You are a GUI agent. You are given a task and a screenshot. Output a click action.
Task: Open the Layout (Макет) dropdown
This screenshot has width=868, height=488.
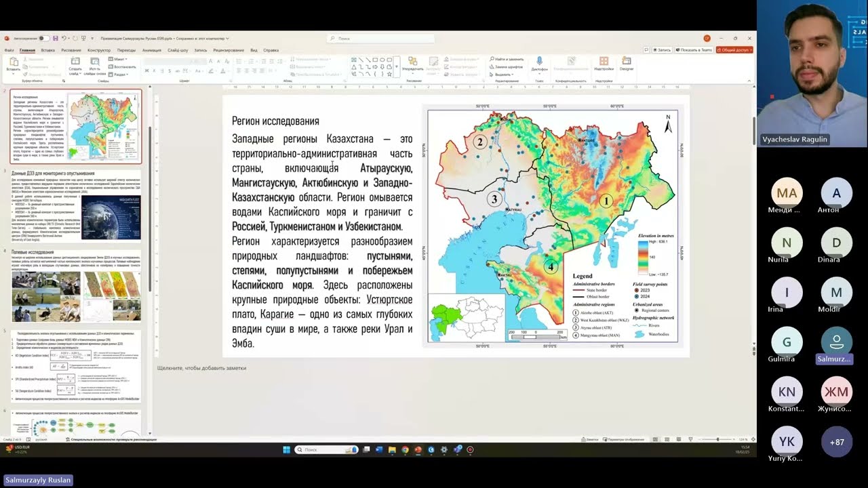[x=117, y=60]
